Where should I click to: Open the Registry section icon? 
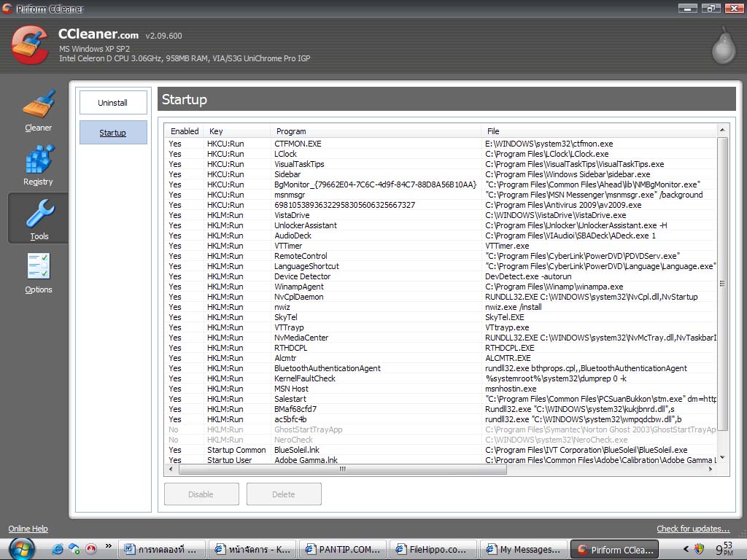39,158
